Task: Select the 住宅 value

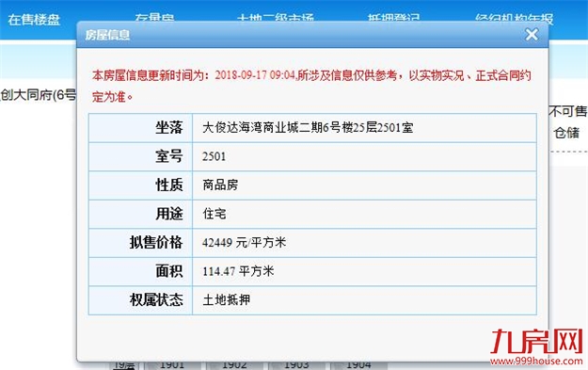Action: point(215,214)
